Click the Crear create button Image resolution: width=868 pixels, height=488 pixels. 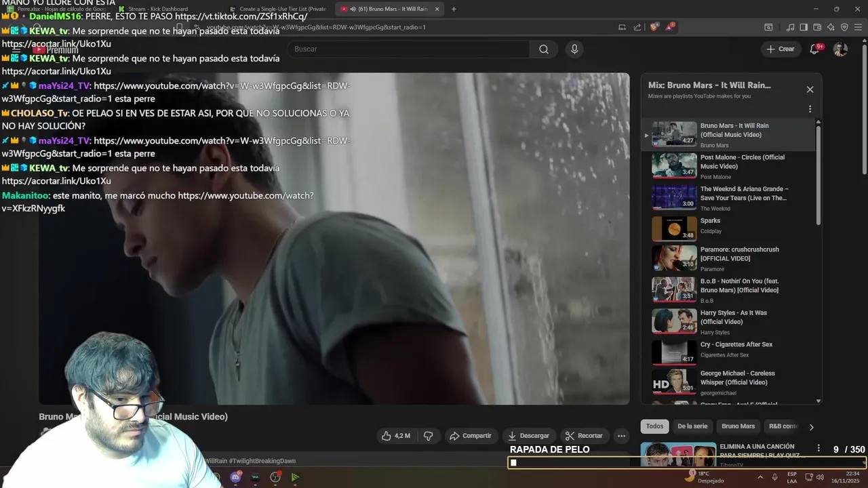pyautogui.click(x=780, y=49)
